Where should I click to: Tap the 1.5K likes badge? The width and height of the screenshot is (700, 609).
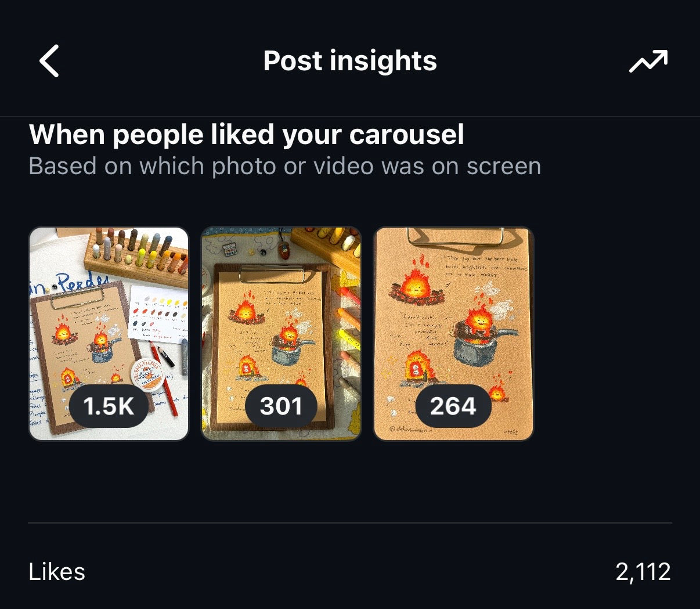[x=109, y=406]
